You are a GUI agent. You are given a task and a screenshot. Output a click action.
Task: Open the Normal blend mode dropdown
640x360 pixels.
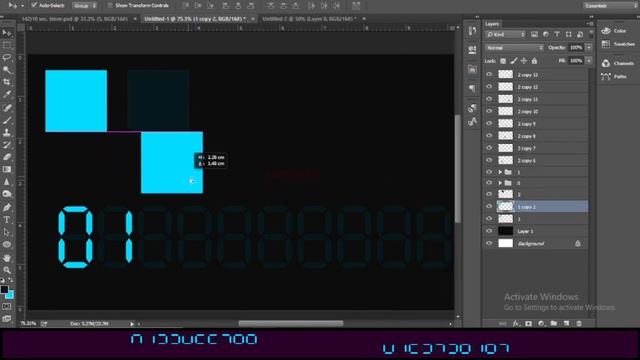(514, 48)
